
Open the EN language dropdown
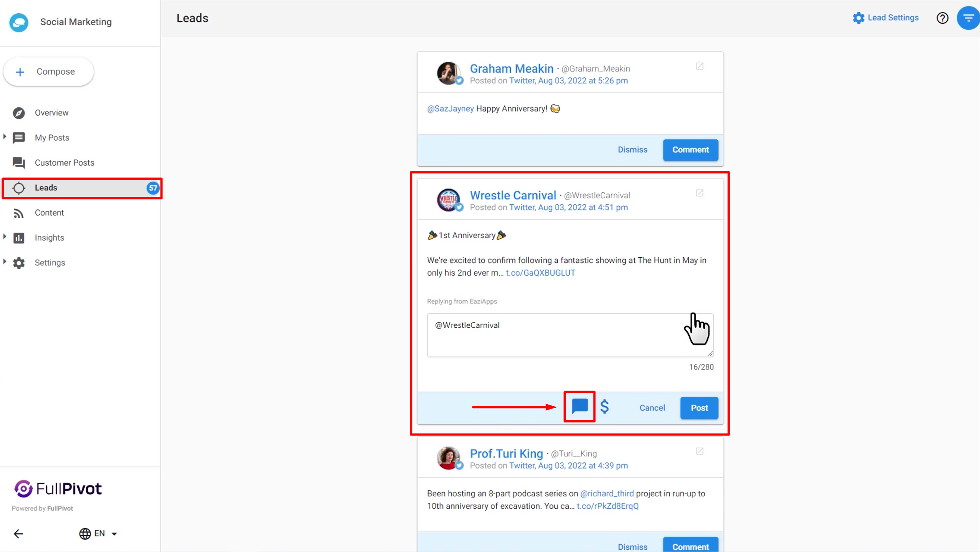coord(99,534)
